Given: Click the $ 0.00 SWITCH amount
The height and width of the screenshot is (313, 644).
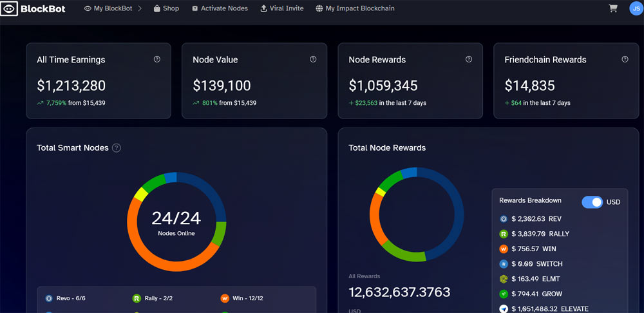Looking at the screenshot, I should click(x=537, y=263).
